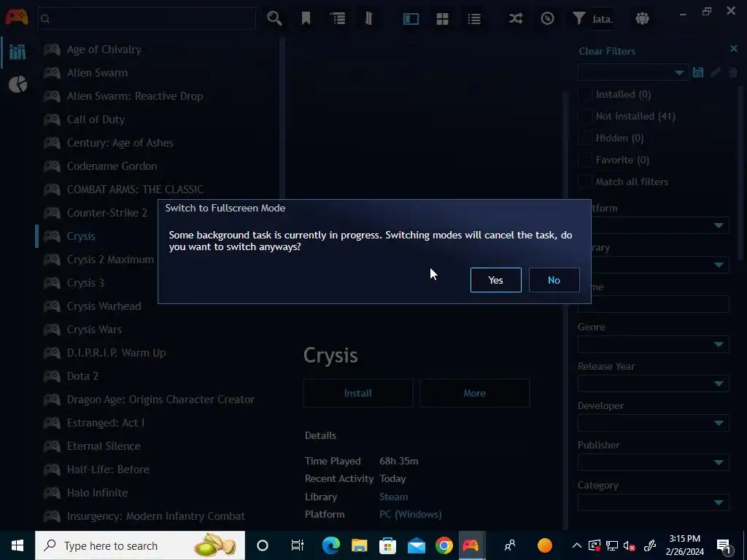This screenshot has width=747, height=560.
Task: Follow the Steam library link
Action: pyautogui.click(x=393, y=497)
